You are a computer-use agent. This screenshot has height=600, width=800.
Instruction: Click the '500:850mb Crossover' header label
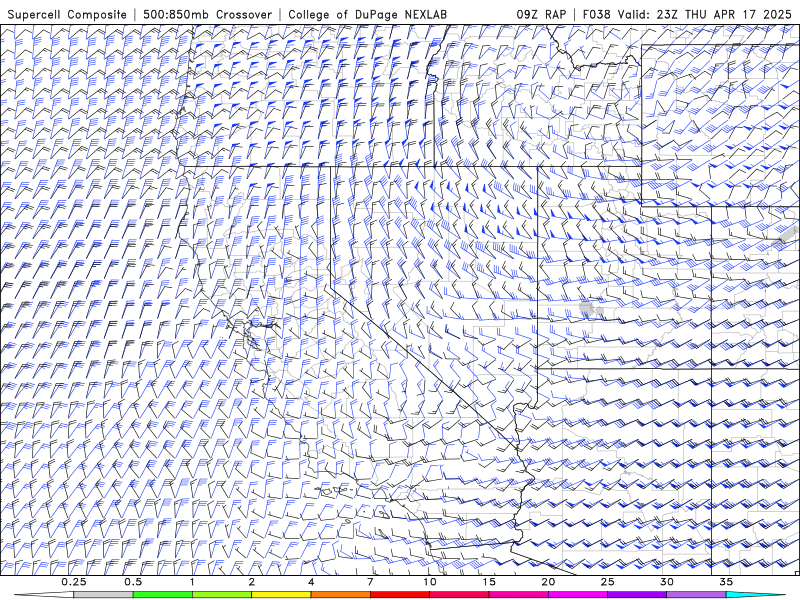(207, 14)
